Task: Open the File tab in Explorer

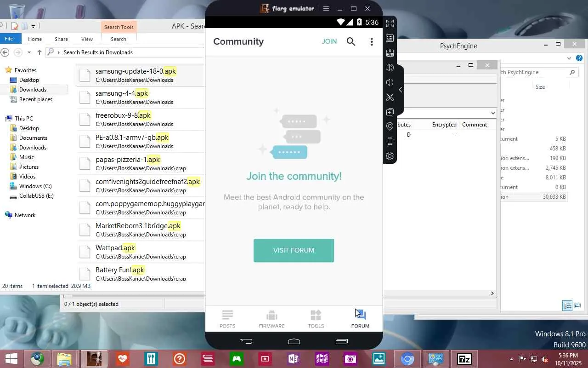Action: coord(9,39)
